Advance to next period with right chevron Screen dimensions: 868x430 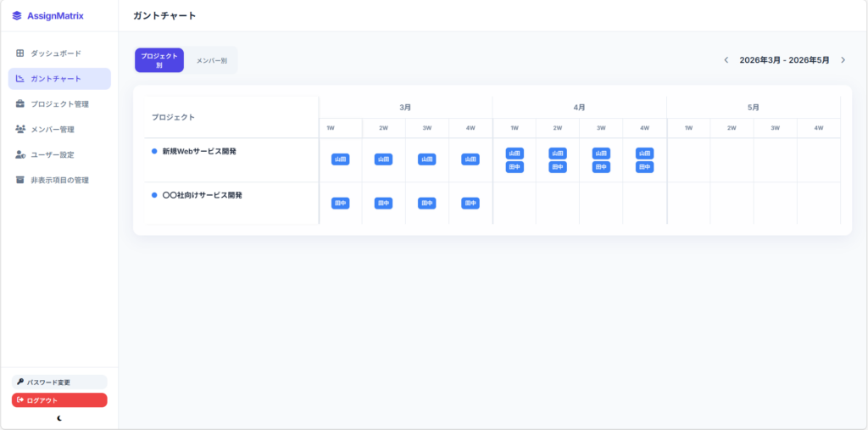[843, 60]
